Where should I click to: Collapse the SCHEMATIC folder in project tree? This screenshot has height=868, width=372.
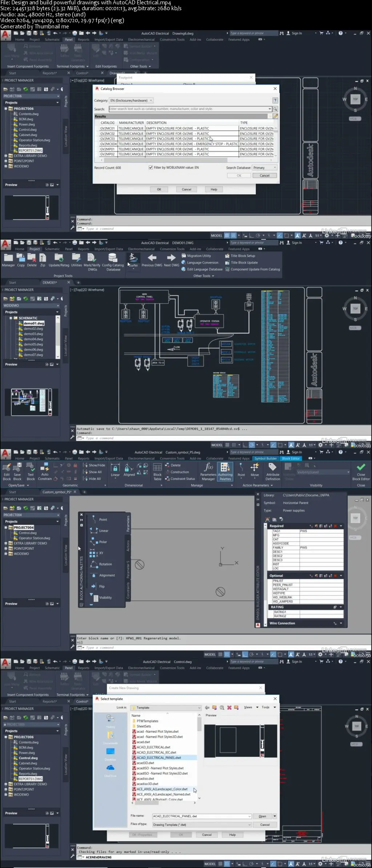(11, 318)
